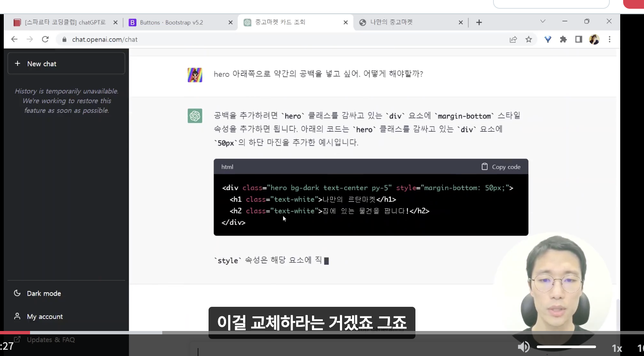
Task: Seek on the video progress bar
Action: 322,332
